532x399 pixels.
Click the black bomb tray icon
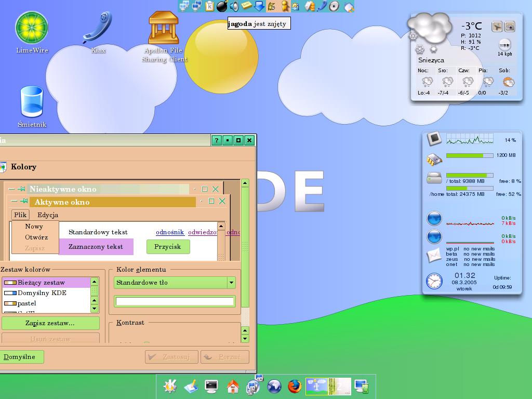point(222,6)
